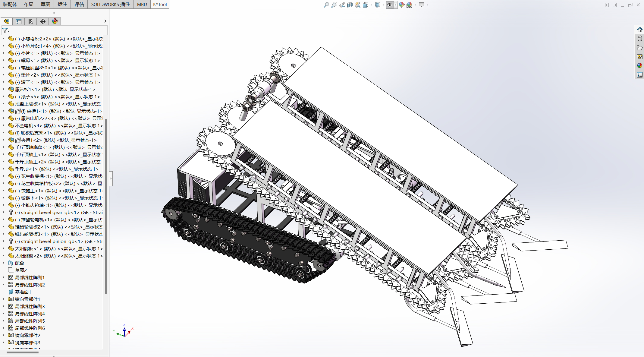Select 草图2 in the feature tree
644x357 pixels.
[21, 270]
